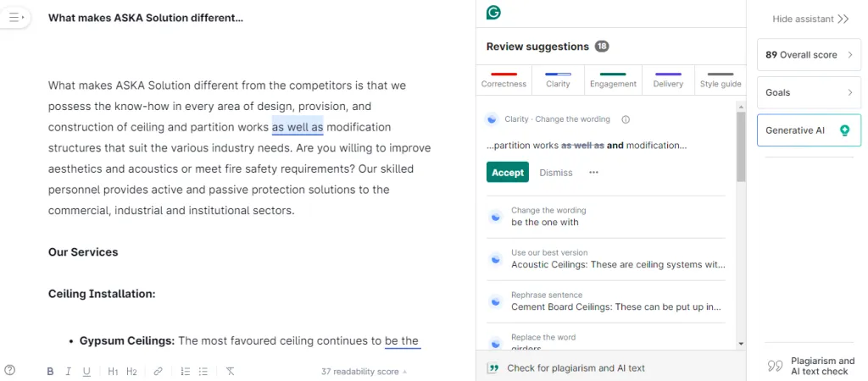This screenshot has width=868, height=381.
Task: Open the help question mark icon
Action: [x=9, y=371]
